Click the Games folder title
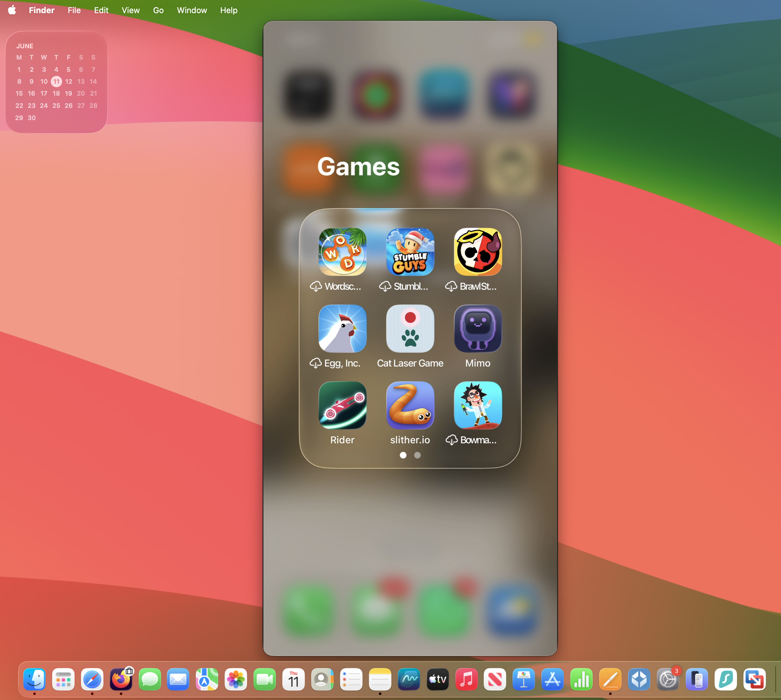 358,167
